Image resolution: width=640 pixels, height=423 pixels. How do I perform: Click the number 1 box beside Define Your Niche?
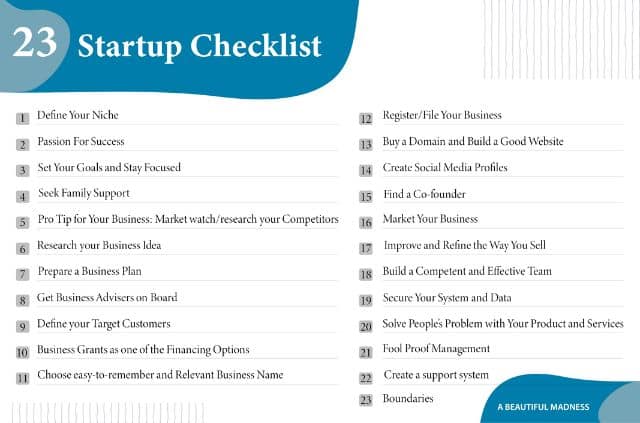click(x=22, y=118)
